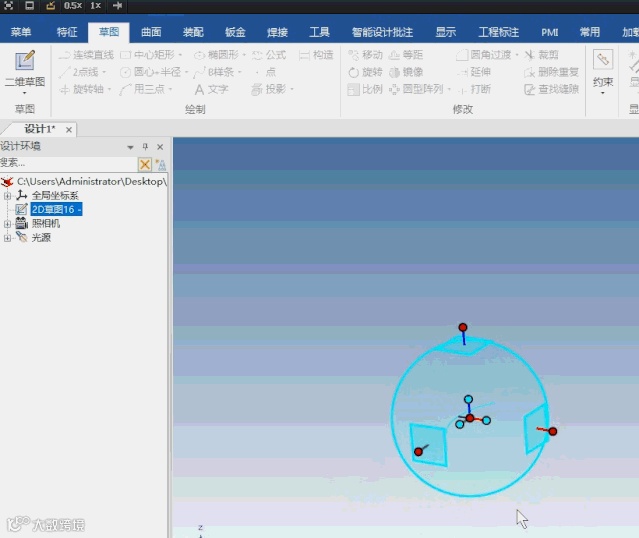Switch to the 工具 ribbon tab

coord(319,32)
